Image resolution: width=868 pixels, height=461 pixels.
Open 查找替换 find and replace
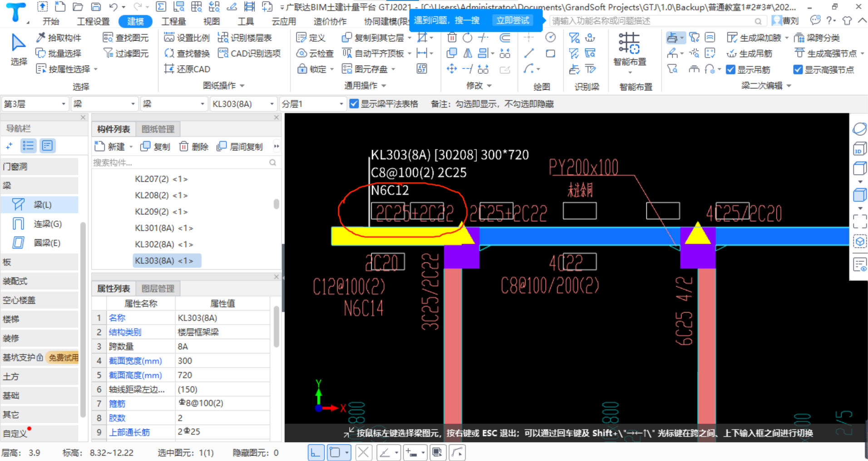point(187,53)
